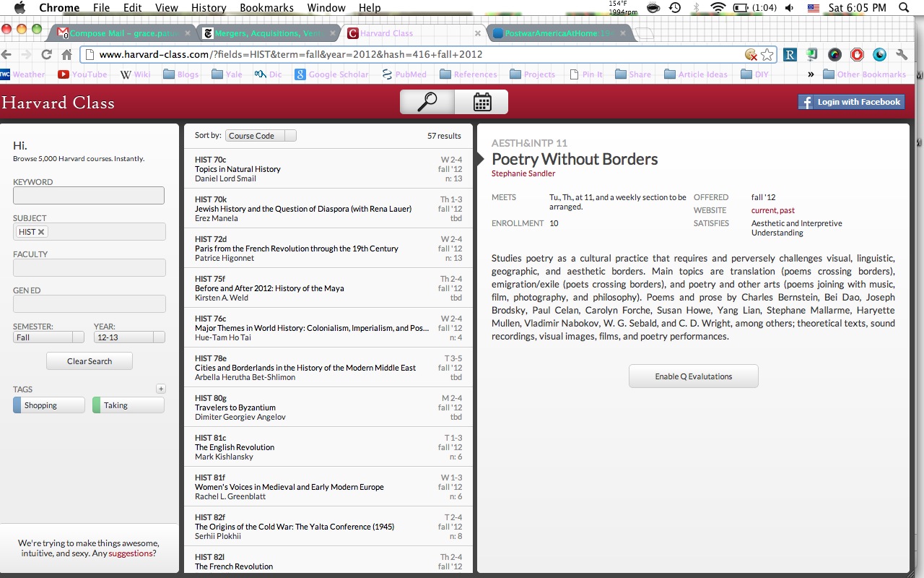Select HIST 78e Cities and Borderlands course
Screen dimensions: 924x578
click(x=328, y=368)
